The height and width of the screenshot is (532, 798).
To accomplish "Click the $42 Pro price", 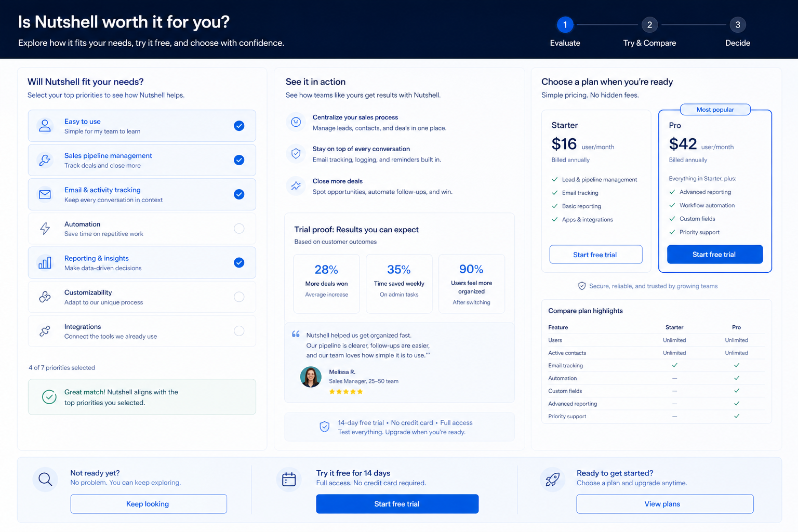I will [x=683, y=144].
